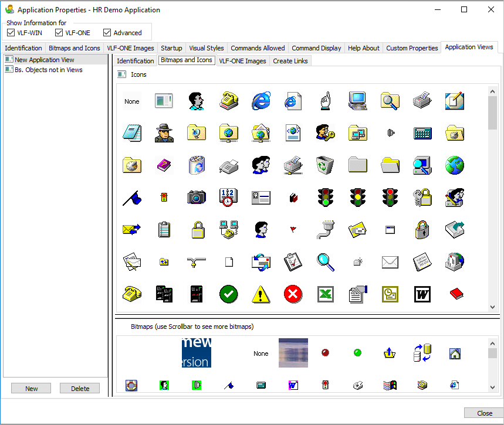Toggle the VLF-ONE checkbox
The width and height of the screenshot is (504, 425).
59,33
